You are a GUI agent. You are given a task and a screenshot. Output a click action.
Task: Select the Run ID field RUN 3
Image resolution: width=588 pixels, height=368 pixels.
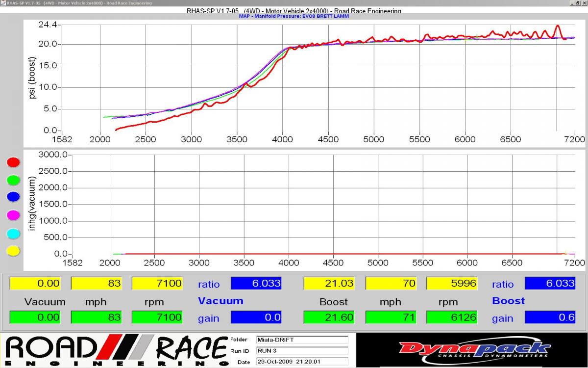[301, 350]
